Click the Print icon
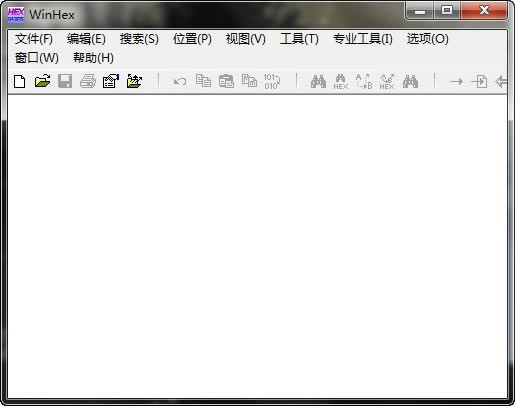Screen dimensions: 515x406 (88, 81)
